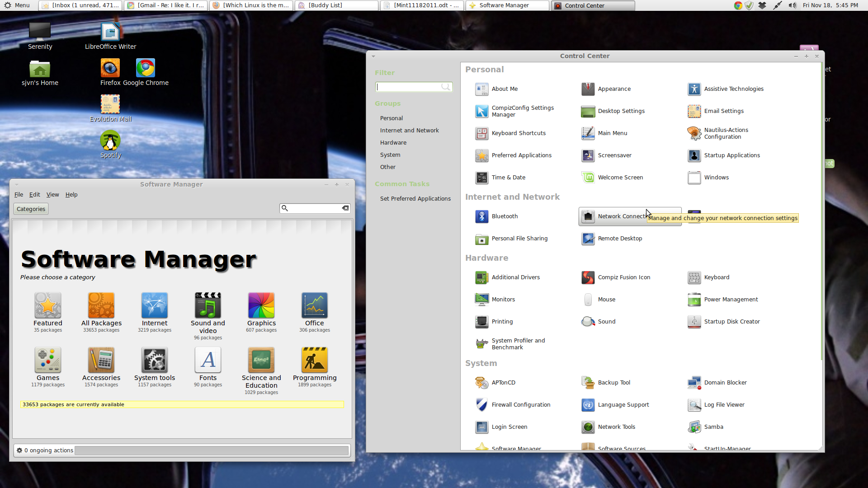Click the ongoing actions progress bar
The width and height of the screenshot is (868, 488).
point(212,450)
